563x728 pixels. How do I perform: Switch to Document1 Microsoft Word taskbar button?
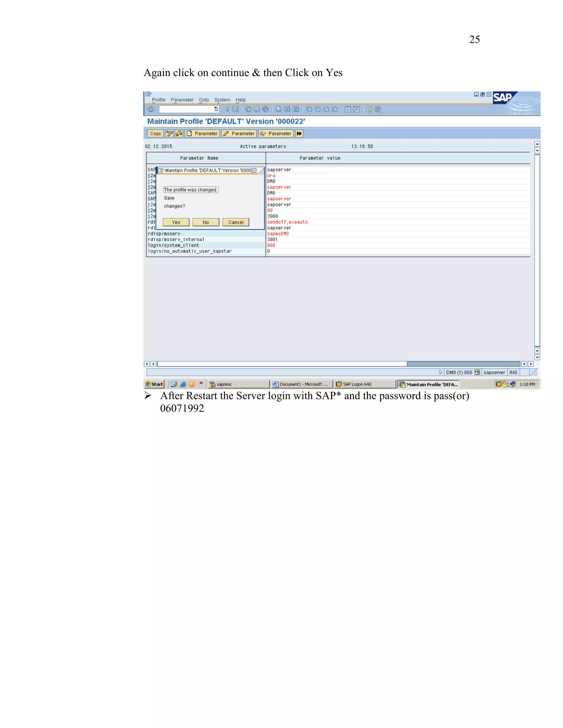pyautogui.click(x=302, y=384)
